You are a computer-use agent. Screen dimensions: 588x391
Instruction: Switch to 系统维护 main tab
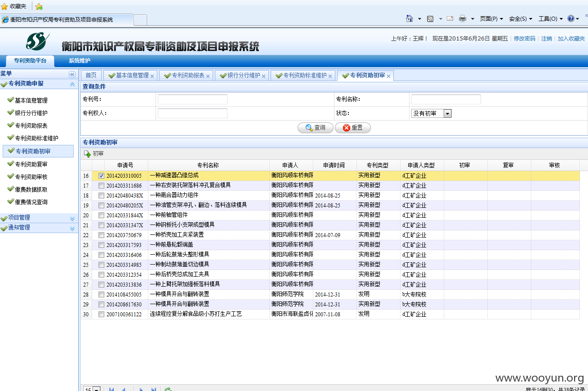[80, 61]
